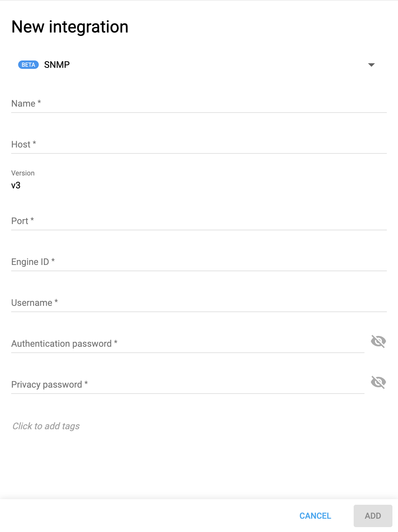This screenshot has width=398, height=532.
Task: Click the ADD button
Action: (x=373, y=516)
